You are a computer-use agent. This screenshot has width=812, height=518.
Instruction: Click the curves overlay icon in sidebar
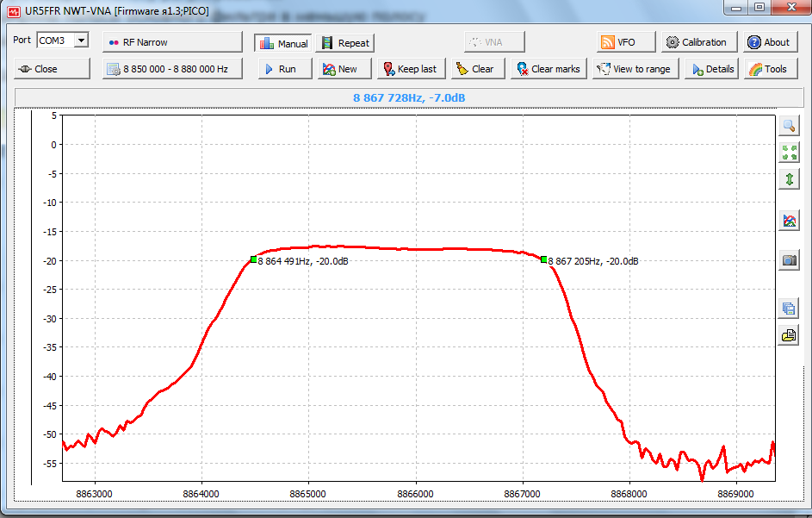tap(789, 221)
